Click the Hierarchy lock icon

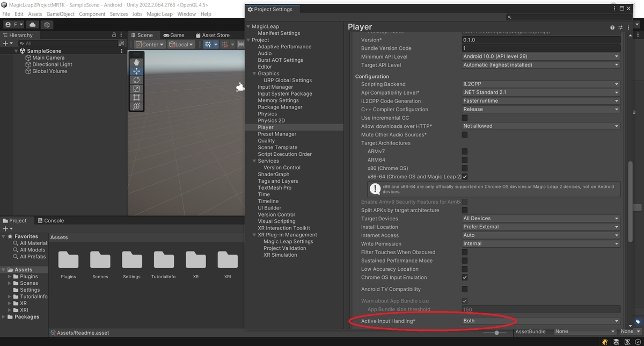tap(114, 35)
